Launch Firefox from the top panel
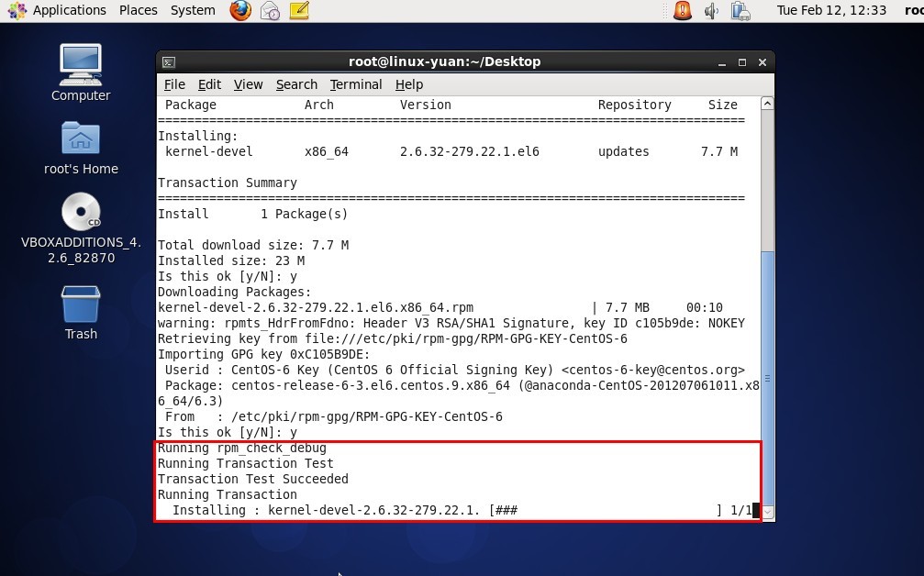The image size is (924, 576). 240,10
